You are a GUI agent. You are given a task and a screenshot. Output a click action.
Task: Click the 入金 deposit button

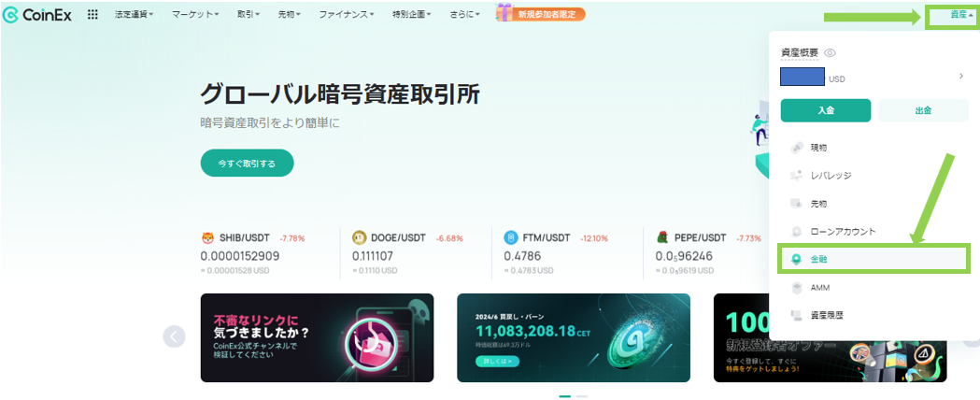[x=826, y=110]
